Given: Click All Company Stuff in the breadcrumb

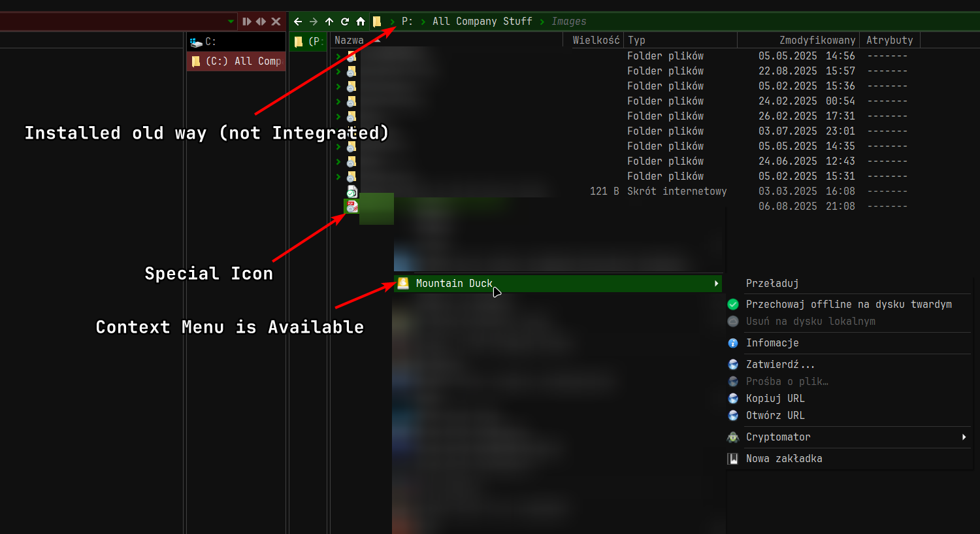Looking at the screenshot, I should (x=482, y=22).
